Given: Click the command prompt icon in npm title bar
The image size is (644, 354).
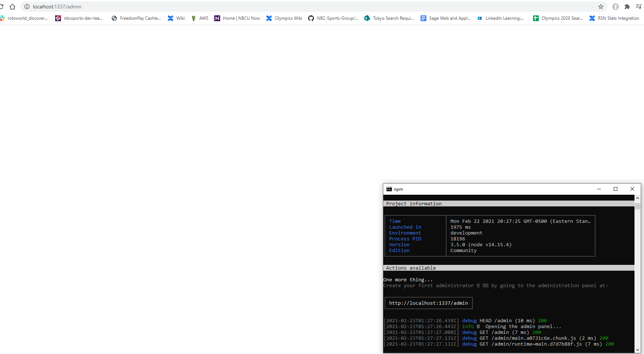Looking at the screenshot, I should (389, 189).
